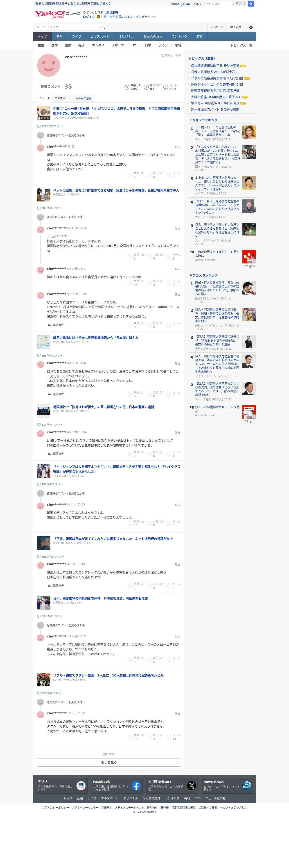
Task: Toggle 共感した on the 1/3 13:30 comment
Action: coord(136,737)
